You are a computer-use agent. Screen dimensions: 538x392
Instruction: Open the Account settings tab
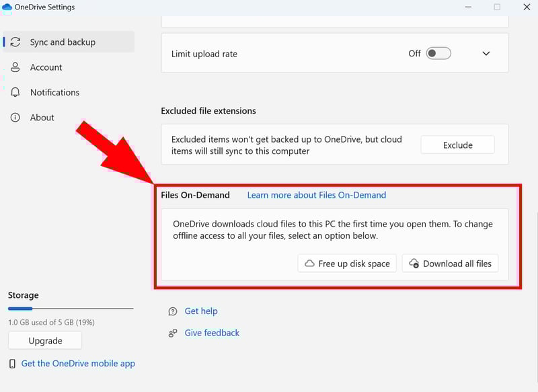click(x=46, y=67)
